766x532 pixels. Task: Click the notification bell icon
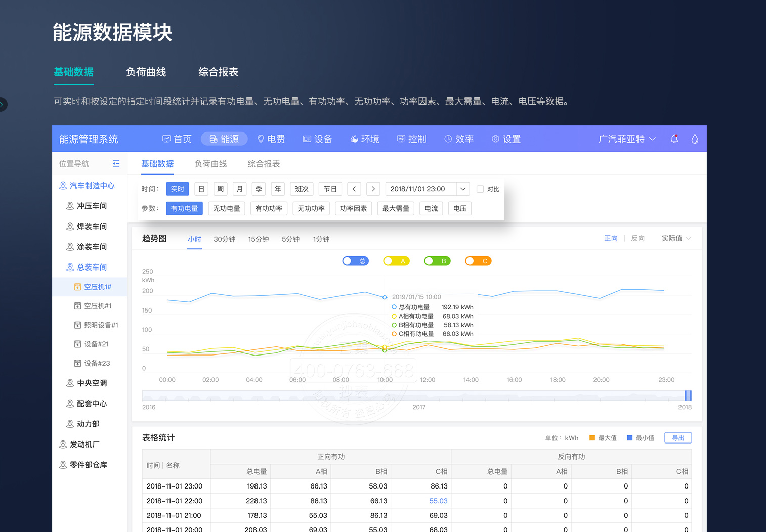[674, 139]
